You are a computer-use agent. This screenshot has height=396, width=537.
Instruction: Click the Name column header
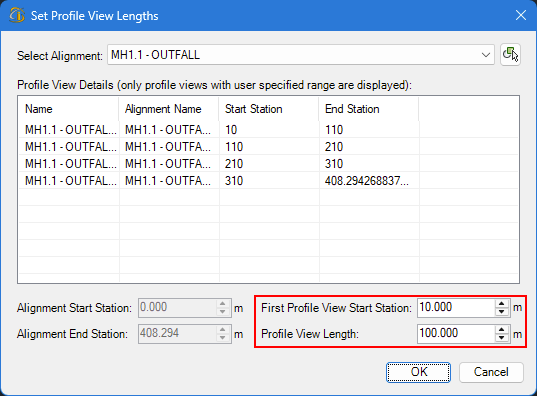point(68,109)
